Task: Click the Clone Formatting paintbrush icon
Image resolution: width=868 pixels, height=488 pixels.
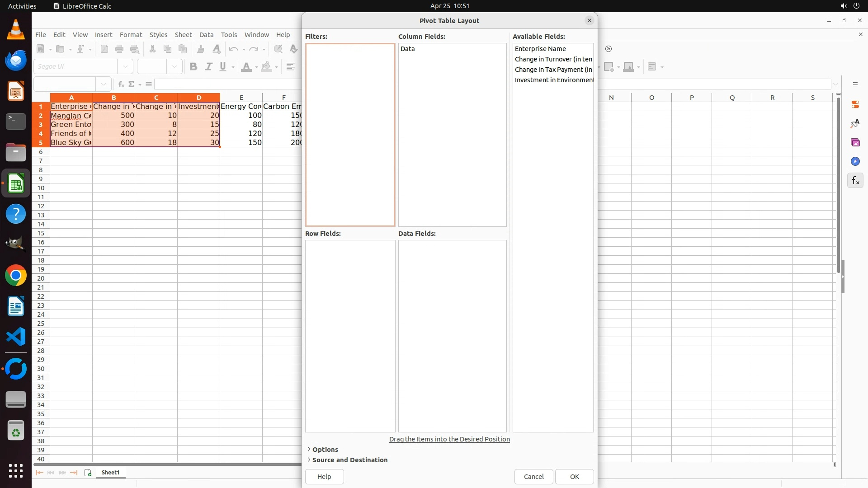Action: (201, 49)
